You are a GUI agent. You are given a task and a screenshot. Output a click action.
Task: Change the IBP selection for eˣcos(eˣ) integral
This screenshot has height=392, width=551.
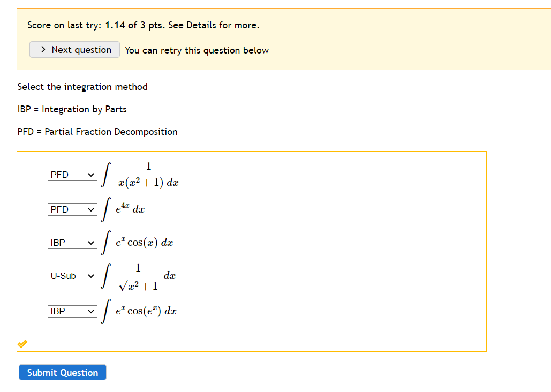pyautogui.click(x=72, y=311)
